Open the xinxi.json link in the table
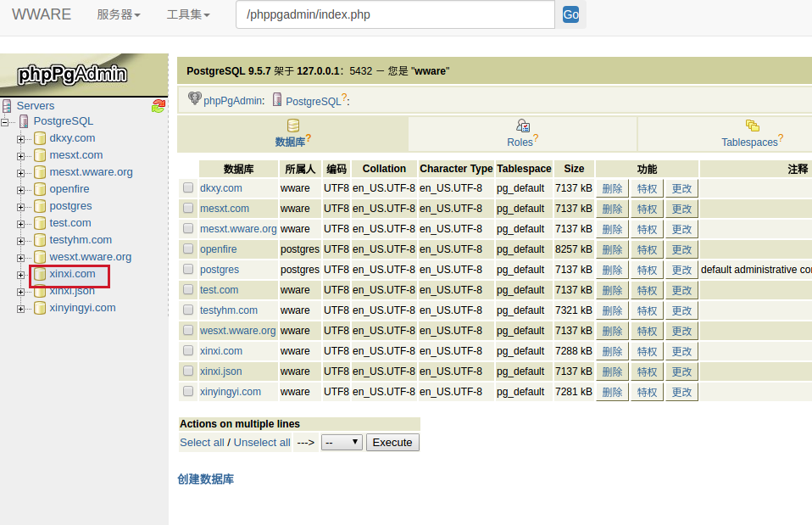The width and height of the screenshot is (812, 525). 221,371
